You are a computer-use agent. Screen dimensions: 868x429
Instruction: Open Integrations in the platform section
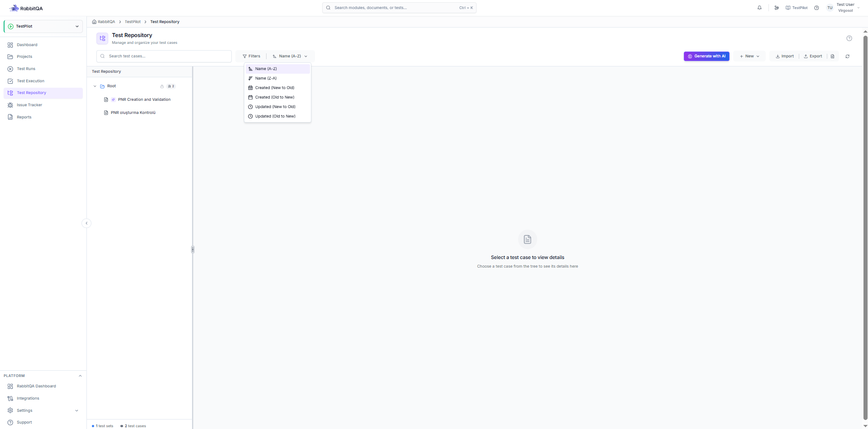[43, 398]
